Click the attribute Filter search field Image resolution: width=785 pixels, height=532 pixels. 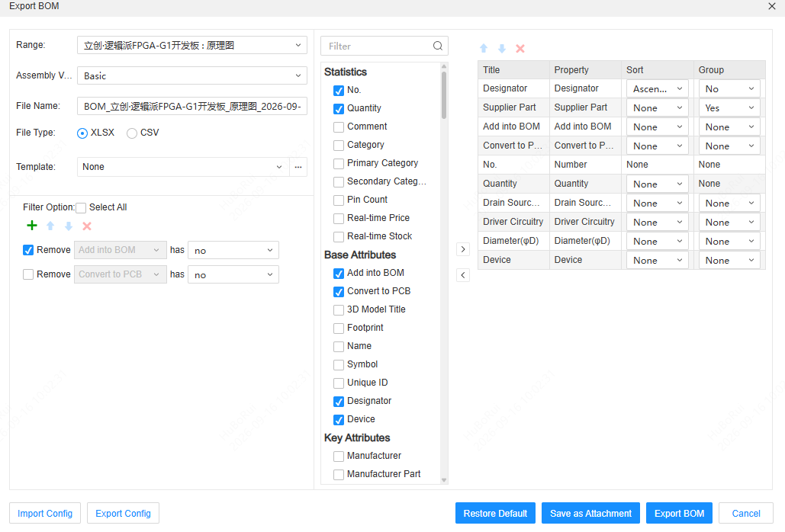tap(384, 46)
